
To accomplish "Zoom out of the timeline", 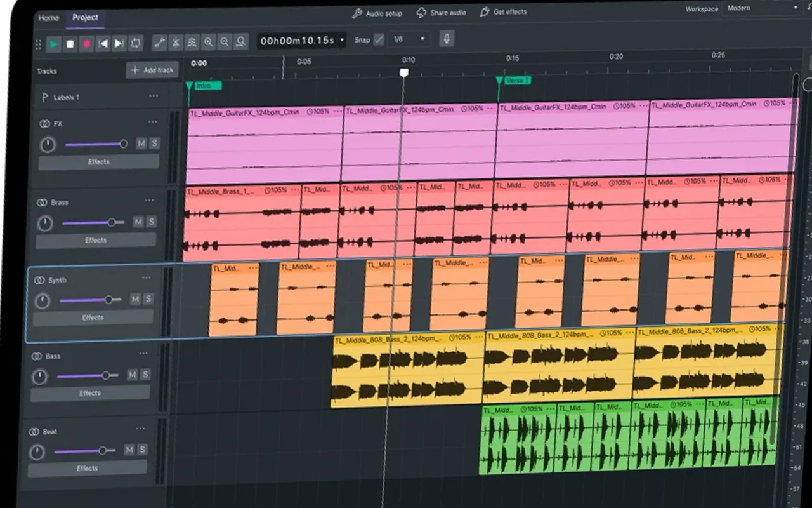I will click(225, 42).
